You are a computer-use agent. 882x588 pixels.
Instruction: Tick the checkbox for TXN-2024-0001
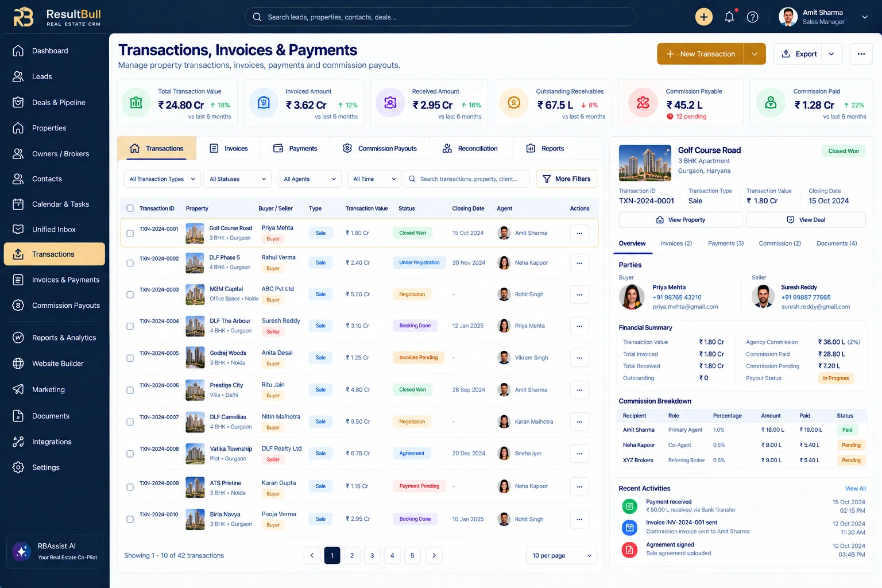tap(130, 233)
